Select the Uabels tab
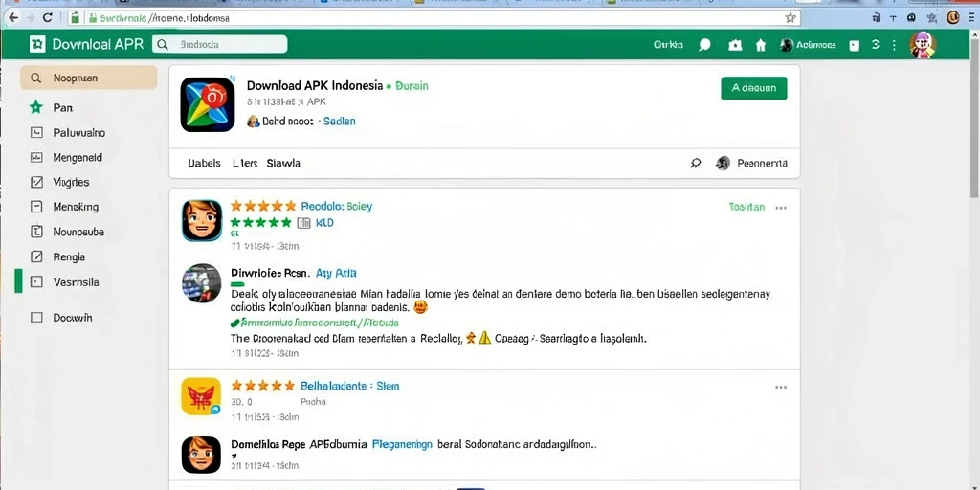 [x=205, y=163]
